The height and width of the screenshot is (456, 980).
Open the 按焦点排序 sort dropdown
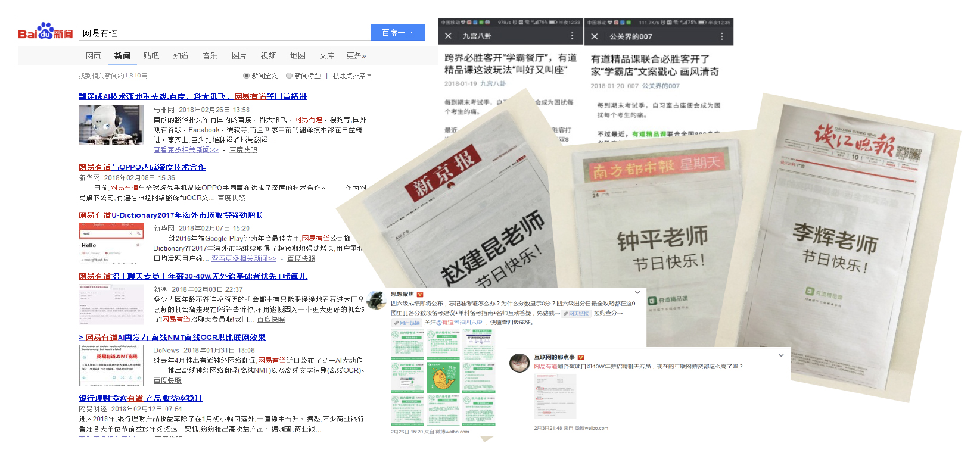tap(351, 76)
